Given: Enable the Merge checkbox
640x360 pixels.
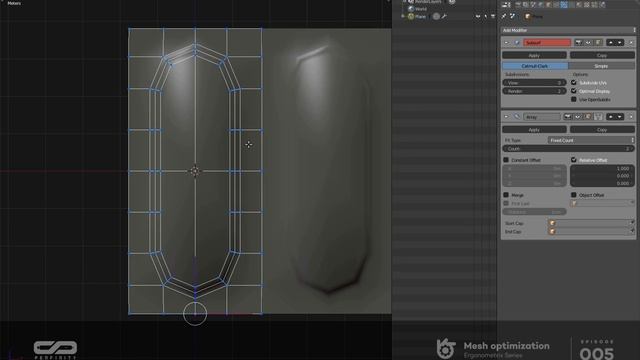Looking at the screenshot, I should click(506, 195).
